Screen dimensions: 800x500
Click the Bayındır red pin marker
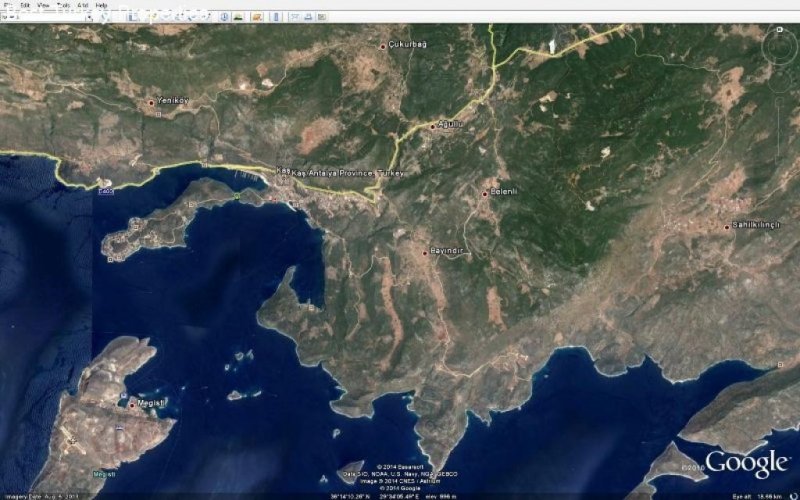click(424, 253)
